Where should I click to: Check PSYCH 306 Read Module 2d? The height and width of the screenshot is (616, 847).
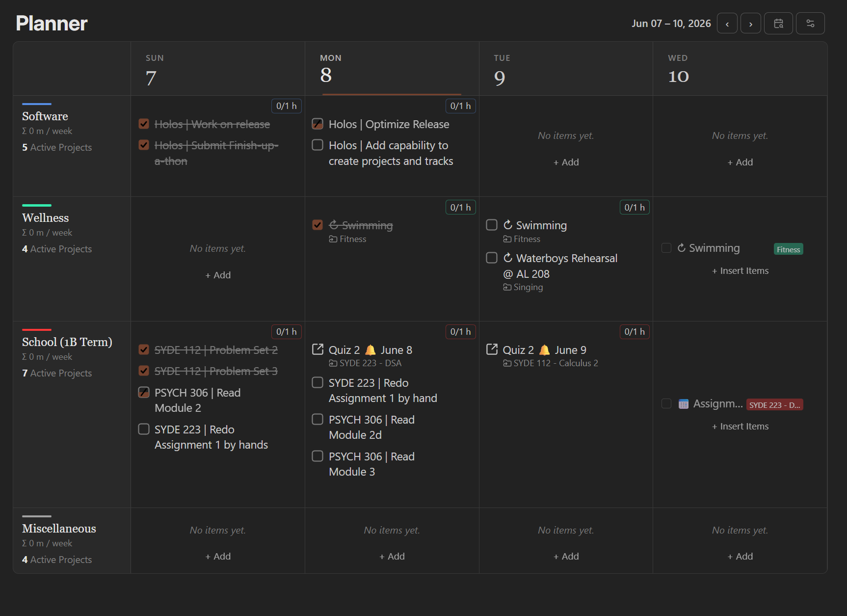[x=318, y=419]
